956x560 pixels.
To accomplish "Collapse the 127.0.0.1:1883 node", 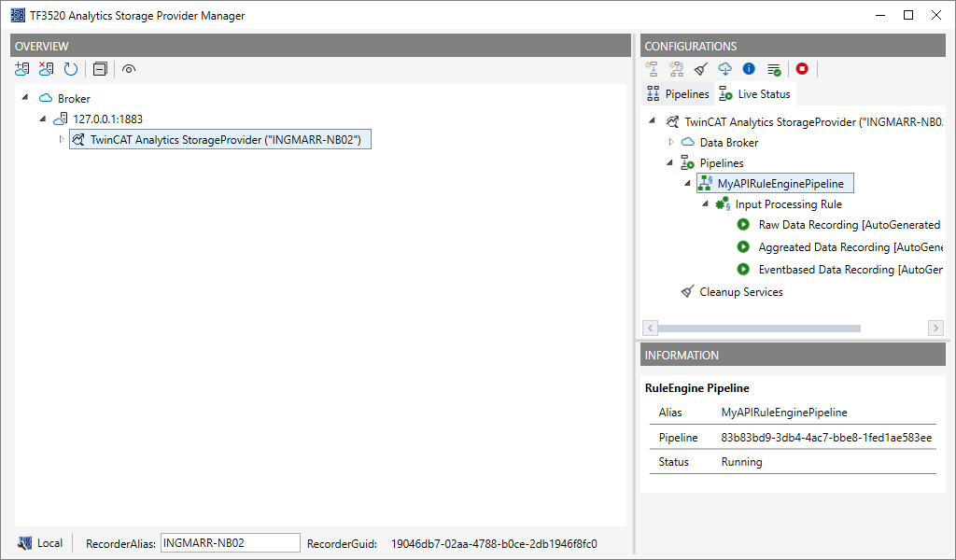I will tap(43, 119).
